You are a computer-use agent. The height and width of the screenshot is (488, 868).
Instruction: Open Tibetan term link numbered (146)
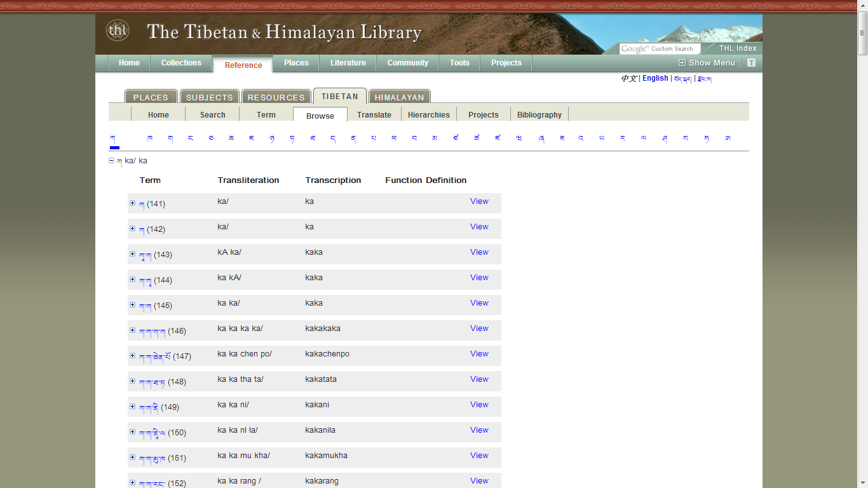[x=152, y=330]
